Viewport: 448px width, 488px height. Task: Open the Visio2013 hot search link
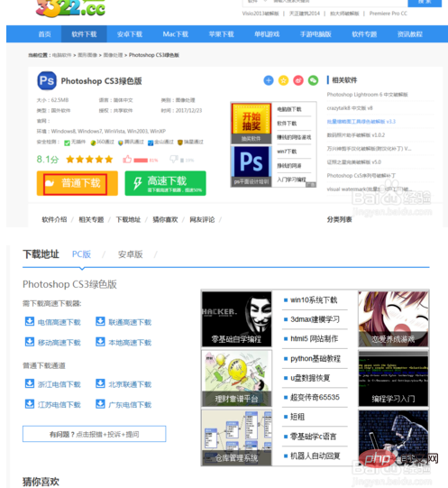pos(261,14)
